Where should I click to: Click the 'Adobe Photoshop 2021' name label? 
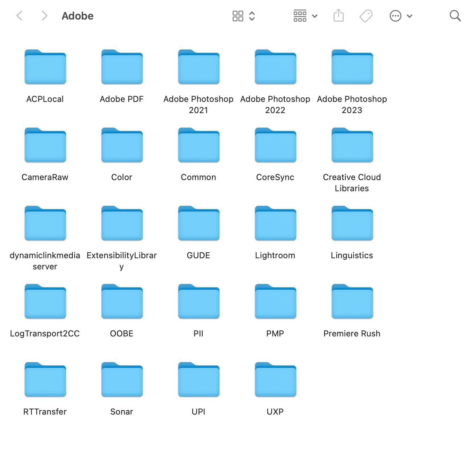[199, 105]
